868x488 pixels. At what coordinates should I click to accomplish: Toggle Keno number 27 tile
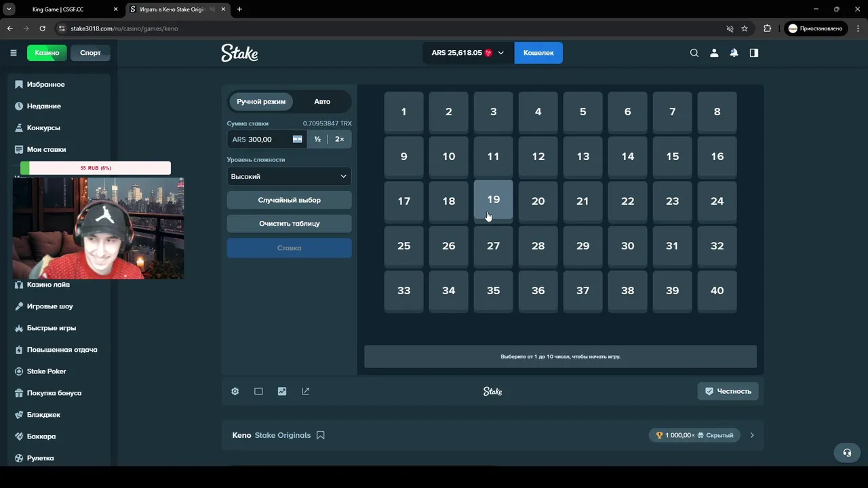click(493, 246)
